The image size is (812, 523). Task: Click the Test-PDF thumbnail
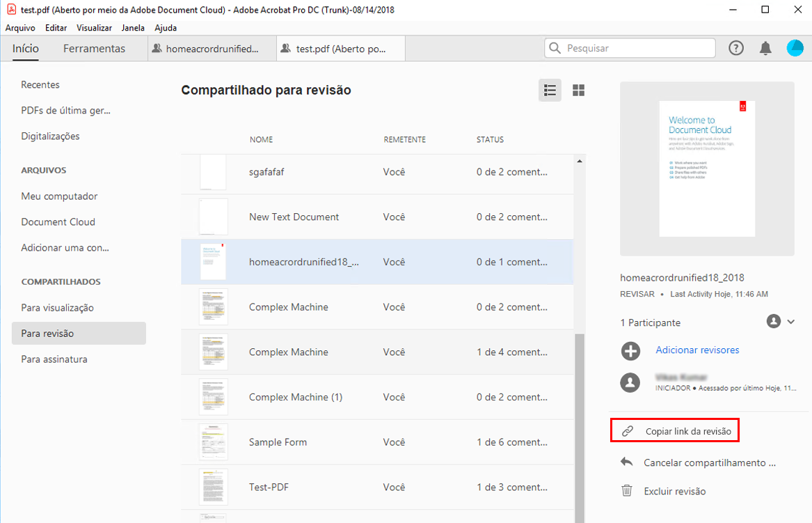pyautogui.click(x=214, y=487)
